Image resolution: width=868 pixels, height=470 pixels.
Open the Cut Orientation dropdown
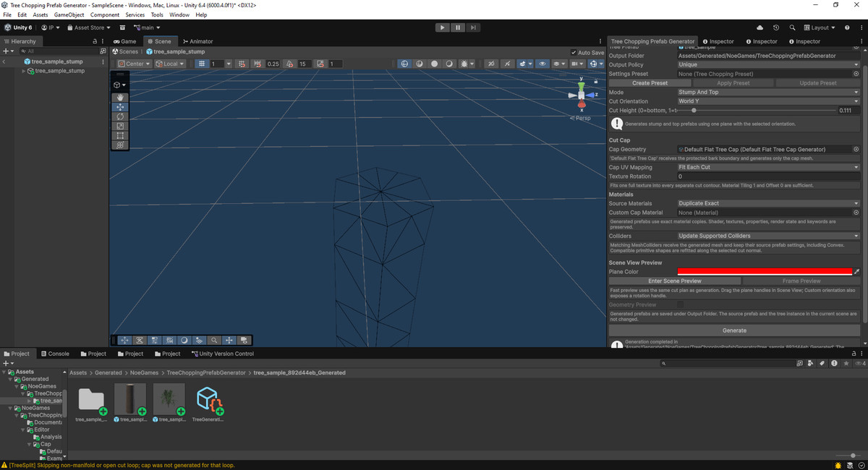[x=768, y=101]
